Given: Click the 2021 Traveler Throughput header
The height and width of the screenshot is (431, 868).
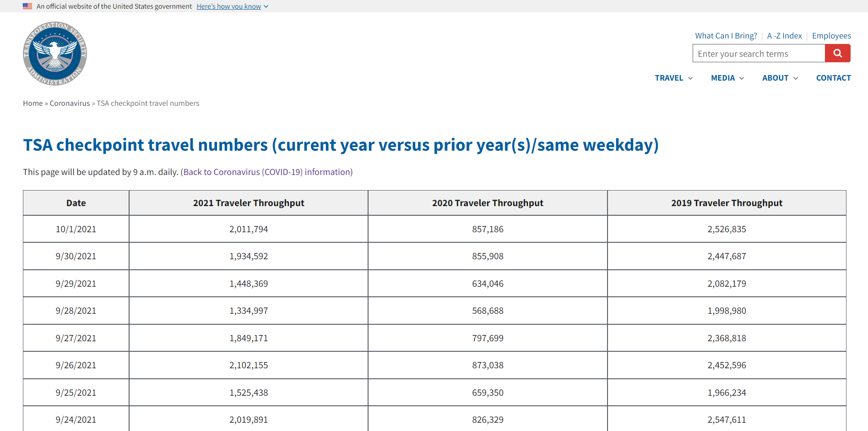Looking at the screenshot, I should tap(249, 203).
